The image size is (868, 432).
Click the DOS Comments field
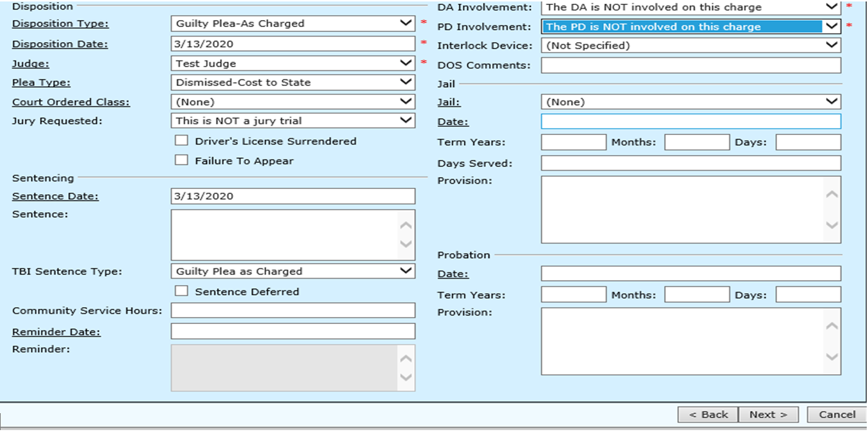[x=691, y=65]
